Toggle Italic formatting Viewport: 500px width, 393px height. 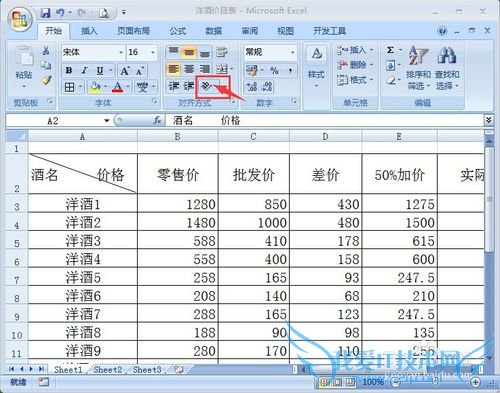(84, 70)
